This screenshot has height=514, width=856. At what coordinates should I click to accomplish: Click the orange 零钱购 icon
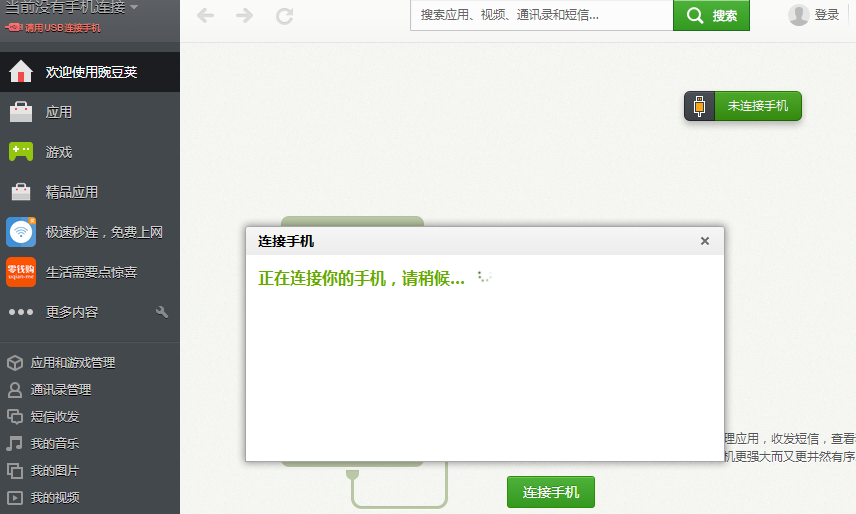[x=21, y=272]
